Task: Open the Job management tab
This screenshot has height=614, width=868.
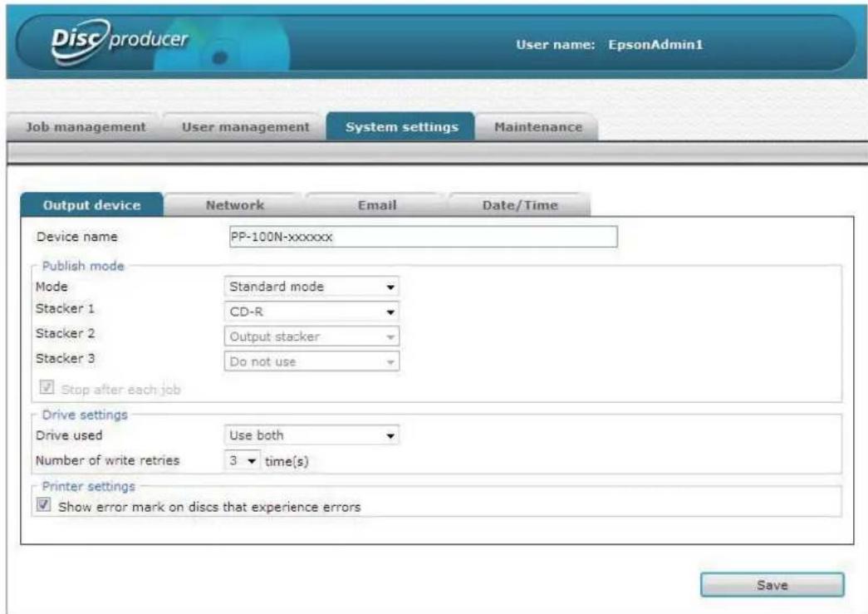Action: 86,127
